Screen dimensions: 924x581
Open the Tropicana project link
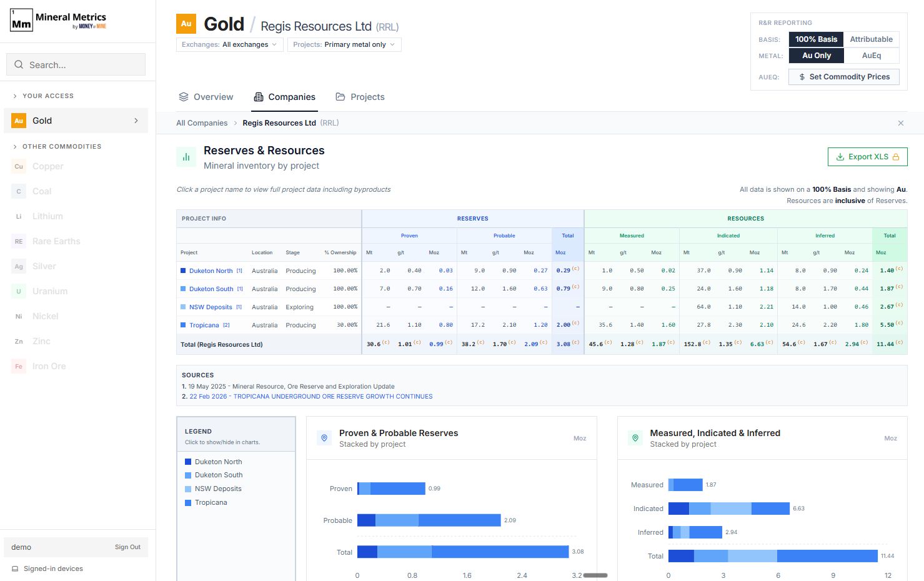tap(204, 325)
